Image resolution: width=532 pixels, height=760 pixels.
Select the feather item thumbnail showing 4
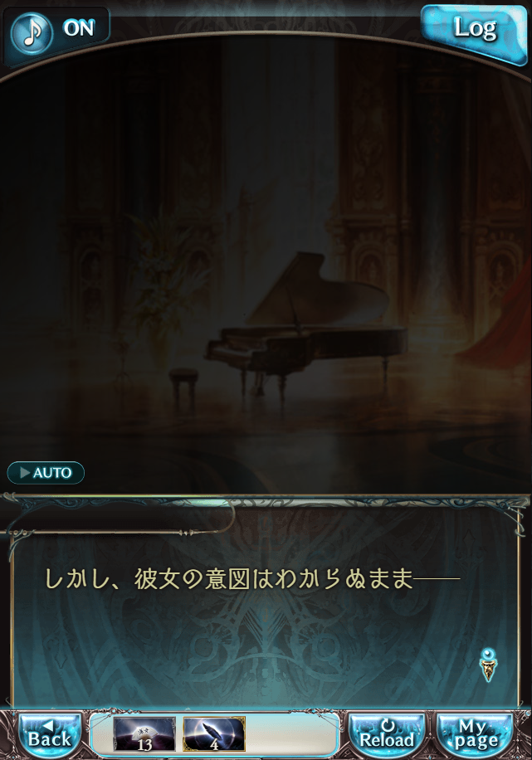pos(214,734)
